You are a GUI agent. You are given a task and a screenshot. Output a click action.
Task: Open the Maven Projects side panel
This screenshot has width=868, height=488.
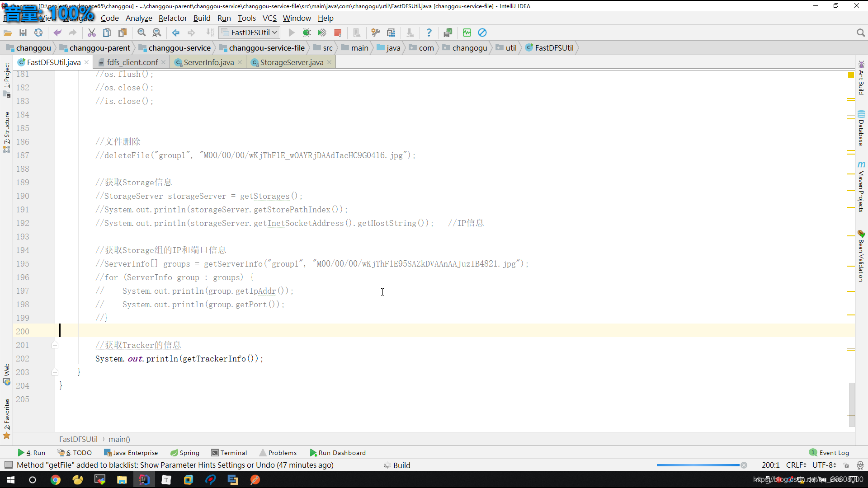(x=861, y=187)
